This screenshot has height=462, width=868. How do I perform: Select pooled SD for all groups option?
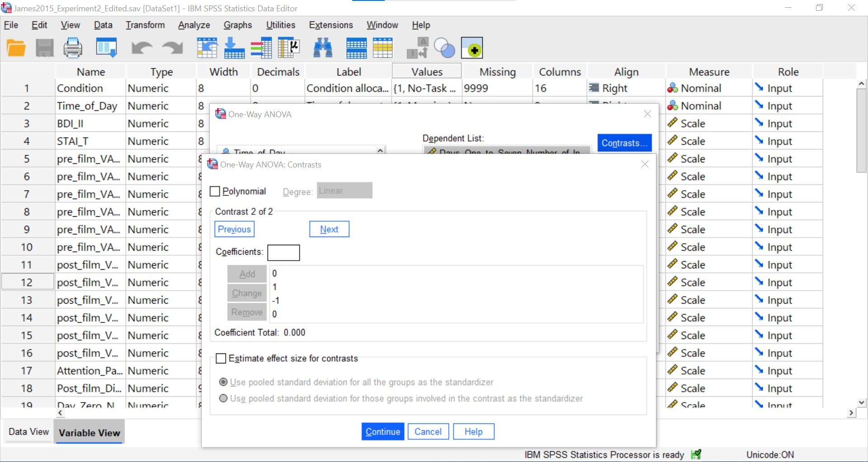click(223, 382)
